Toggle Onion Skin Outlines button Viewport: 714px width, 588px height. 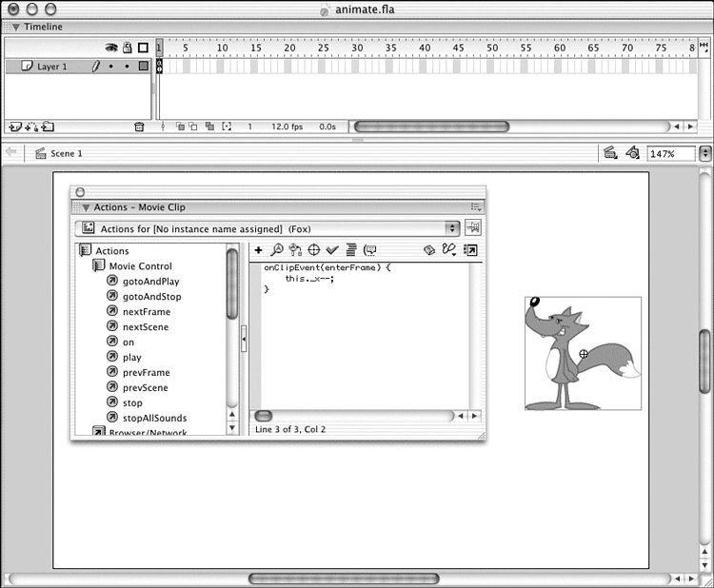click(x=193, y=127)
